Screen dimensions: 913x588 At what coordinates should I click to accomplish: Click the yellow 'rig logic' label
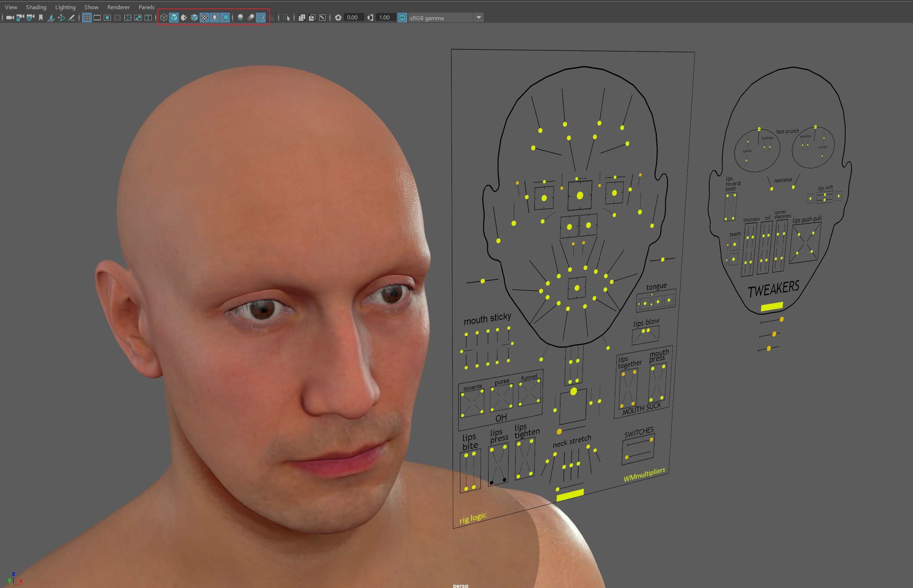click(473, 518)
